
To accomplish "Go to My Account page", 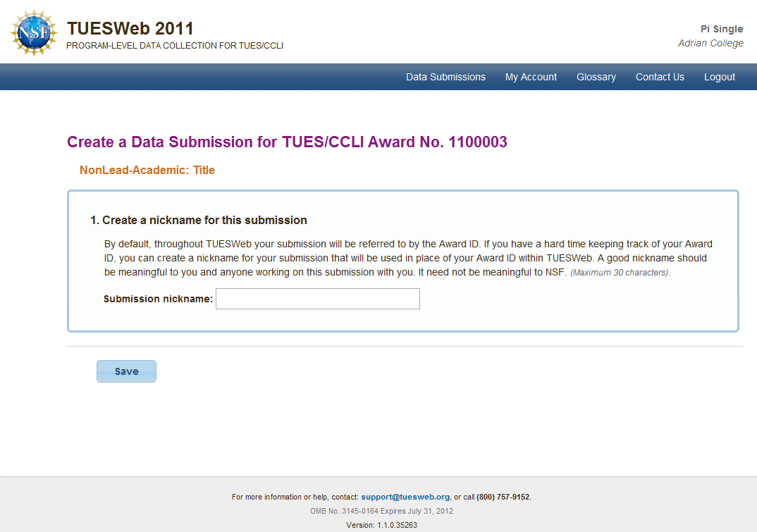I will click(x=531, y=77).
